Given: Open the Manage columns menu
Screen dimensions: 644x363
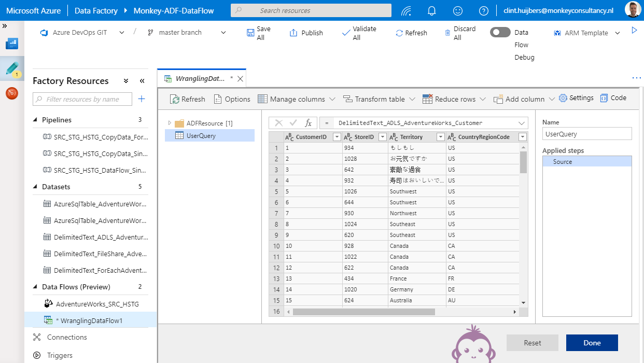Looking at the screenshot, I should tap(297, 99).
